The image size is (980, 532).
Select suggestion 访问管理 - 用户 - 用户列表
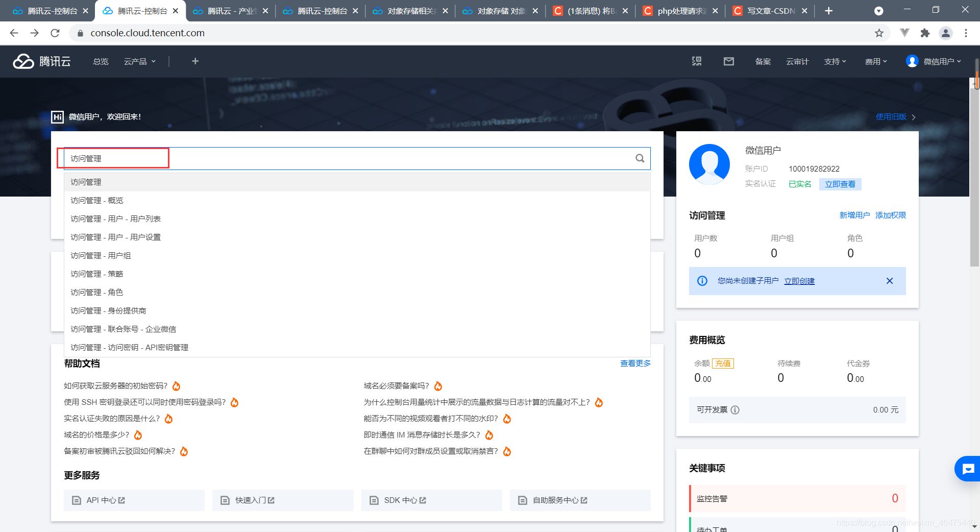(357, 219)
